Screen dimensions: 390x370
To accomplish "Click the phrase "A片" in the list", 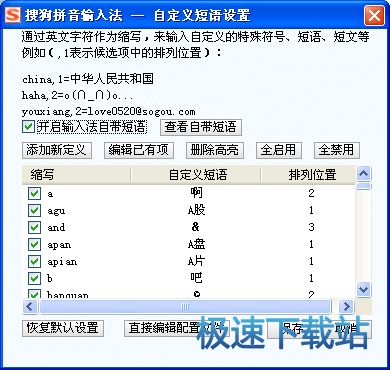I will point(196,261).
